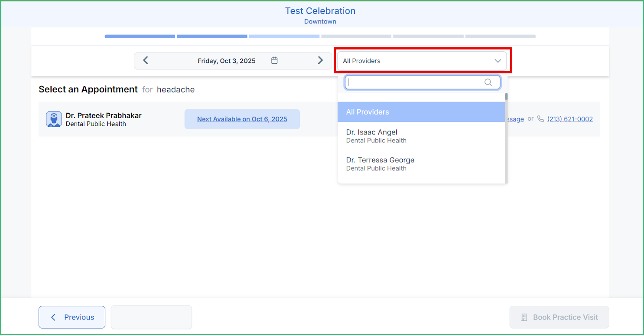
Task: Click the left arrow to go back a day
Action: 146,60
